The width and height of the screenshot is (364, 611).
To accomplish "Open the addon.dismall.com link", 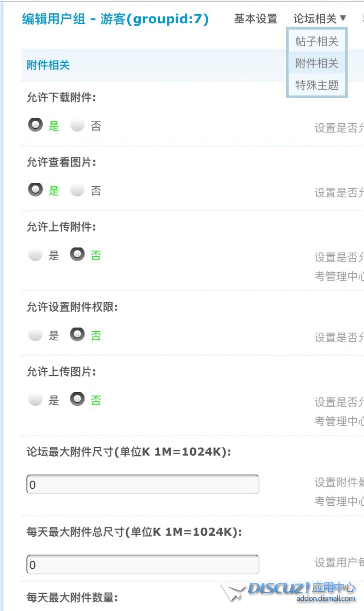I will (326, 599).
